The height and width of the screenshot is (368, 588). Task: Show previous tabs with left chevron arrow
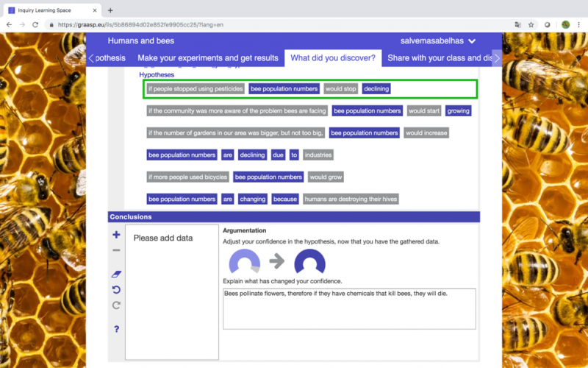91,58
